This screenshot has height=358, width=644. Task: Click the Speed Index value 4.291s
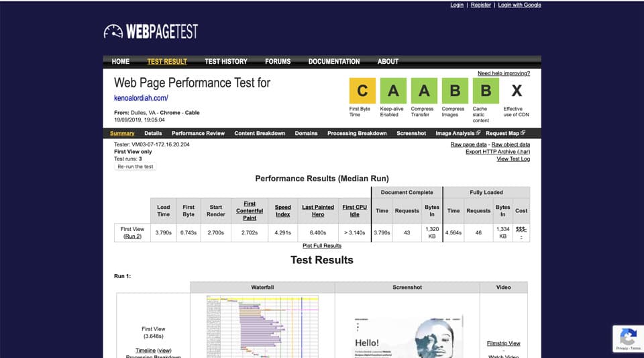[x=282, y=232]
